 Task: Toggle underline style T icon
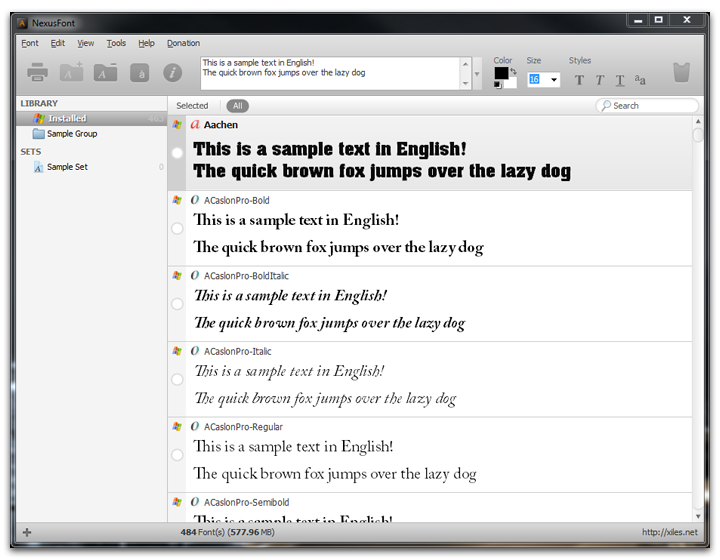point(620,80)
